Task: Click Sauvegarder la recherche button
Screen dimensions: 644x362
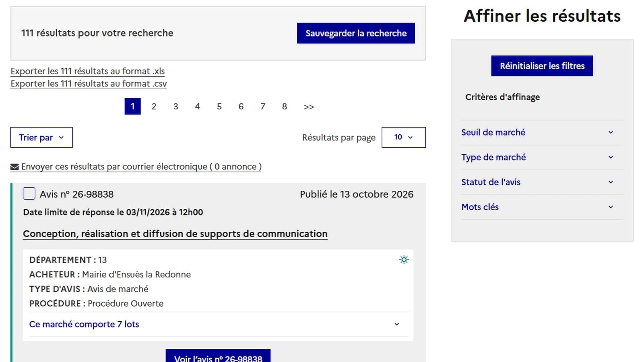Action: click(356, 33)
